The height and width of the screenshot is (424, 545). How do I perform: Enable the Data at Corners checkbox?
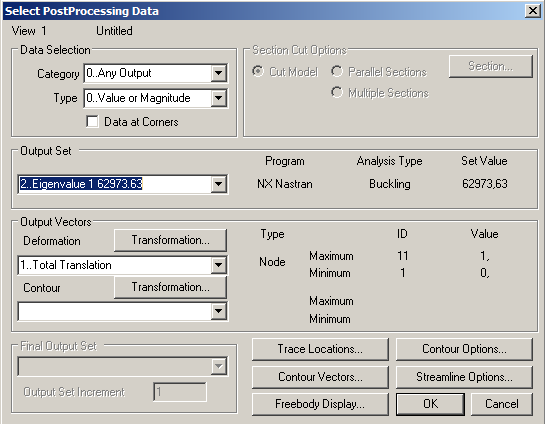(x=92, y=122)
